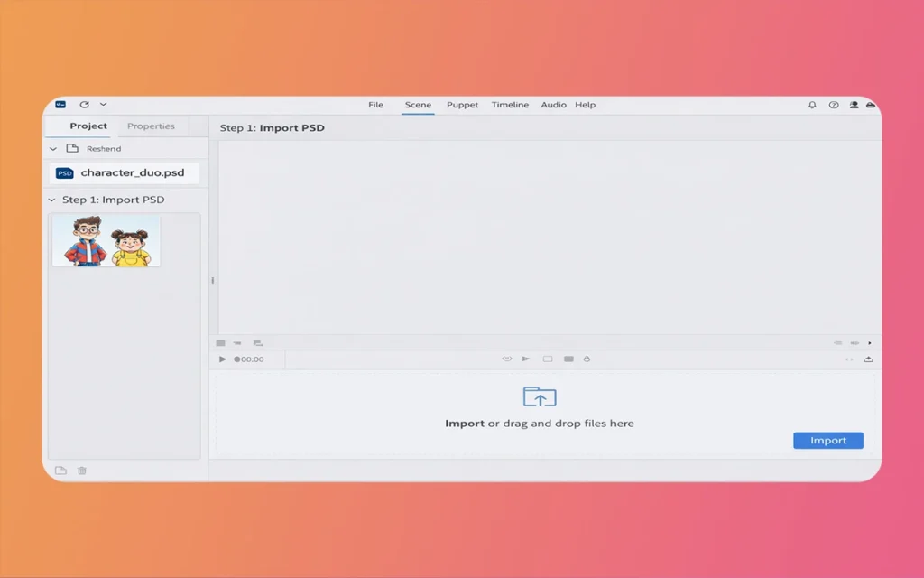Collapse the Reshend folder chevron
Image resolution: width=924 pixels, height=578 pixels.
(x=53, y=149)
